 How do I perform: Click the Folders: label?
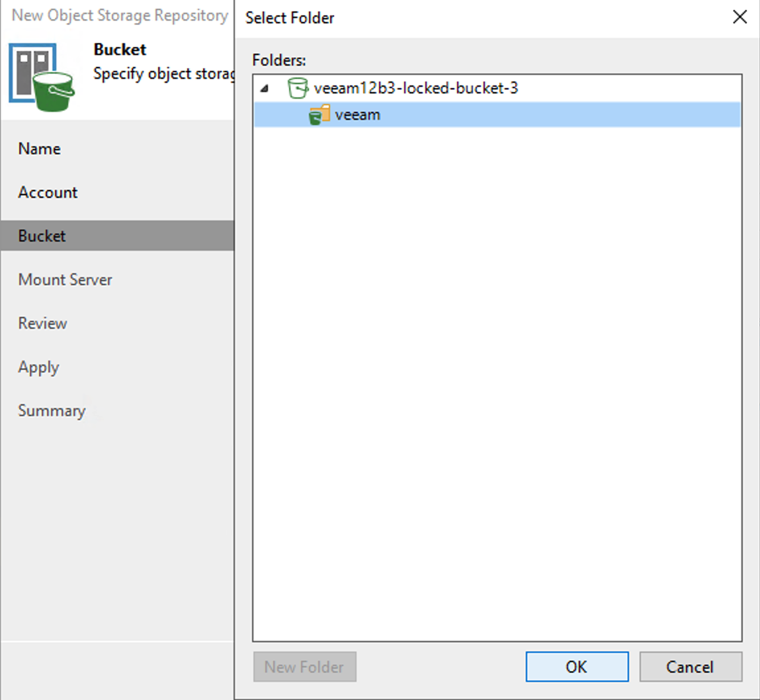pos(279,60)
